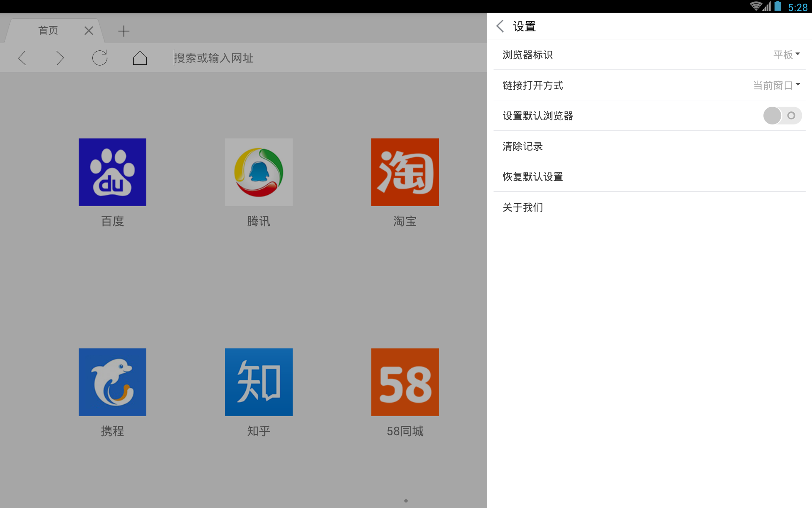Expand the 链接打开方式 dropdown showing 当前窗口

tap(776, 85)
